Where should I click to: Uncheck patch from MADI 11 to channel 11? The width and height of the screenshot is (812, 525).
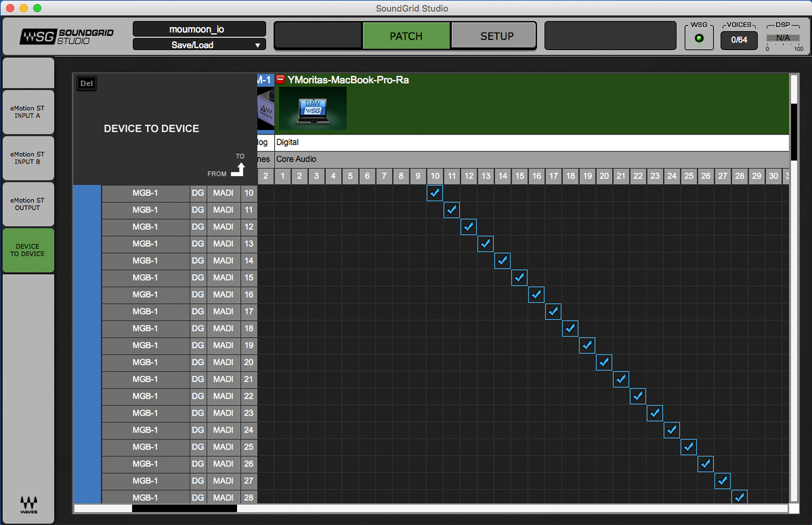click(x=452, y=210)
